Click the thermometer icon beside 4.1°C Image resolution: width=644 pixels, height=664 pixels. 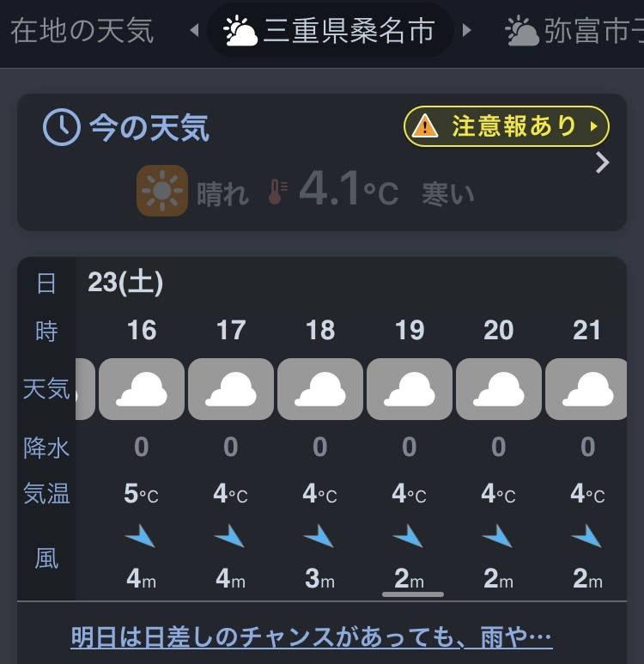point(277,192)
